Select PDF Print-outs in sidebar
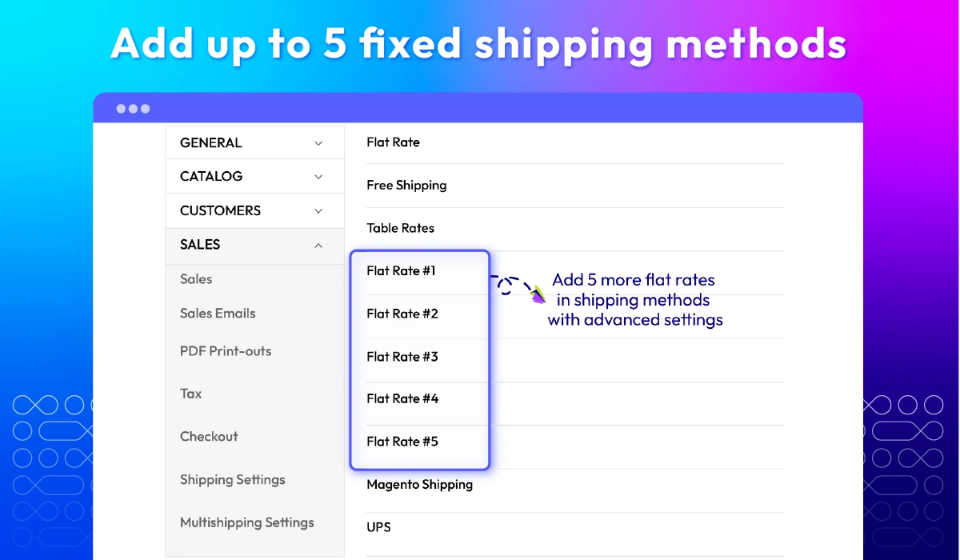Image resolution: width=960 pixels, height=560 pixels. point(226,351)
